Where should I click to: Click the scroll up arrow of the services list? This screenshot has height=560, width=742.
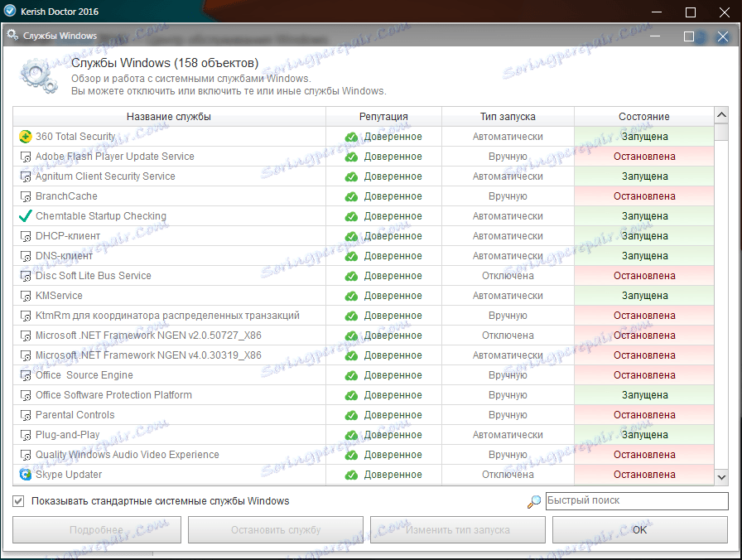coord(721,114)
